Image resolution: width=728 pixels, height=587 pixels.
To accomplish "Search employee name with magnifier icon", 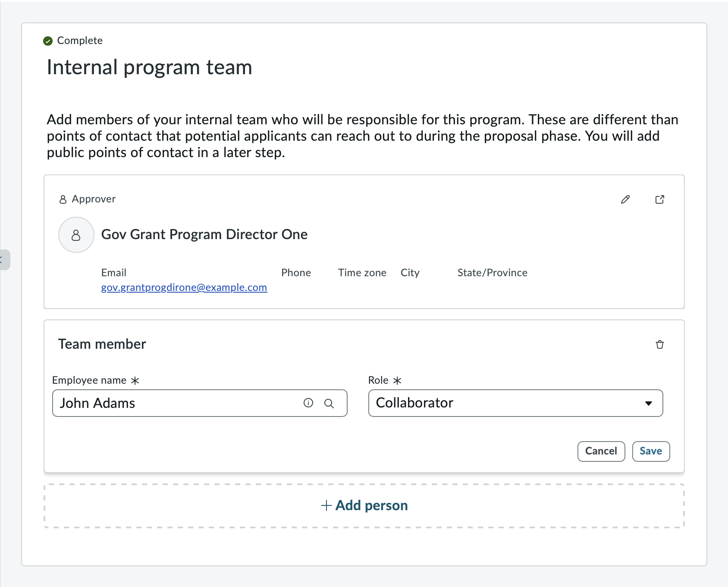I will [x=329, y=403].
